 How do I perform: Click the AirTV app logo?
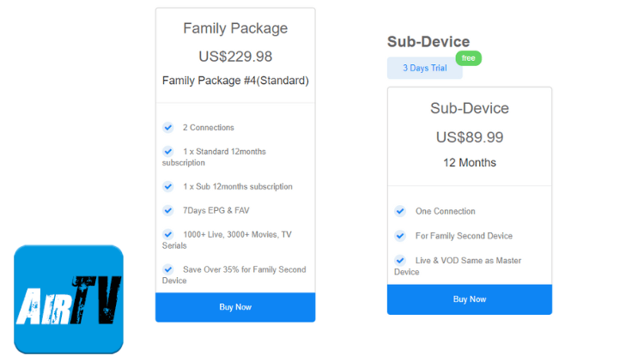[69, 299]
